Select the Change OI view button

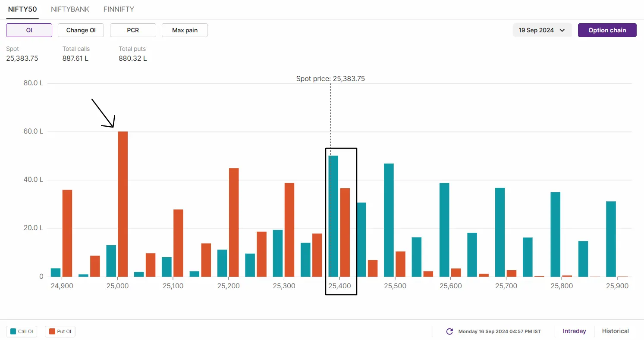coord(81,30)
